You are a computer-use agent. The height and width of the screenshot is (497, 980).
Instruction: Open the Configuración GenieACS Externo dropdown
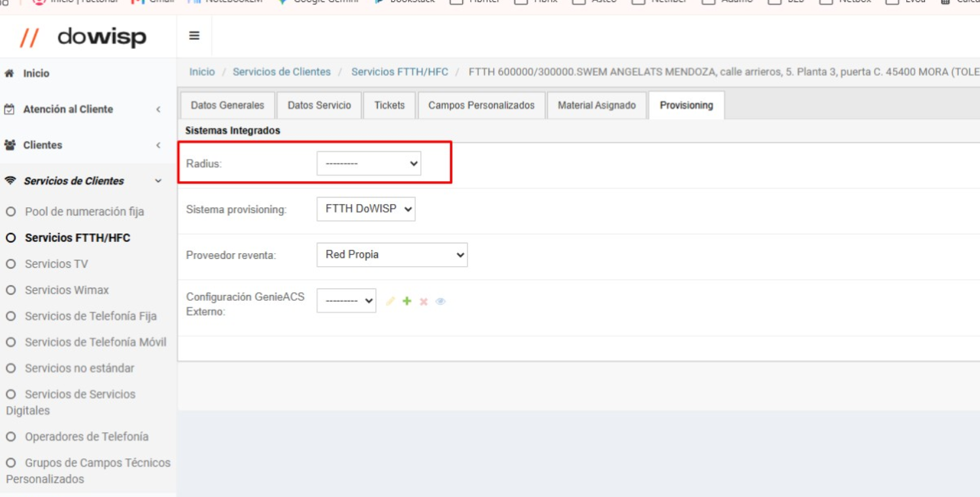coord(346,301)
